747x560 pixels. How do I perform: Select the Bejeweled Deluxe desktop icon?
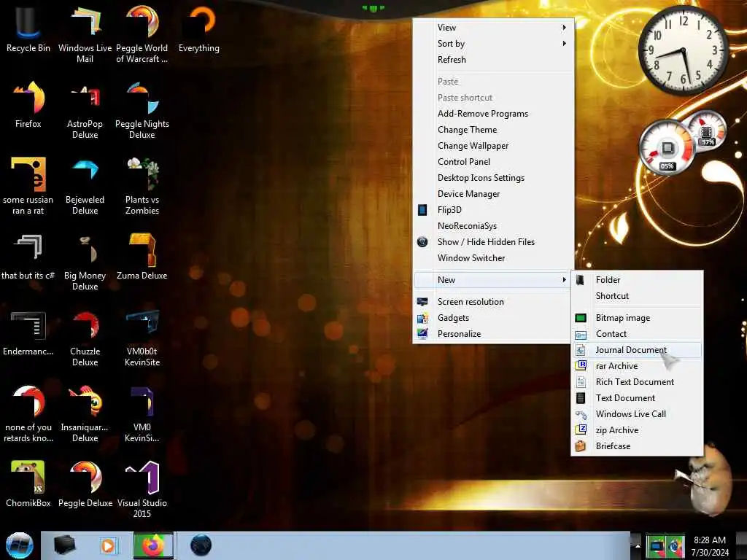(85, 186)
